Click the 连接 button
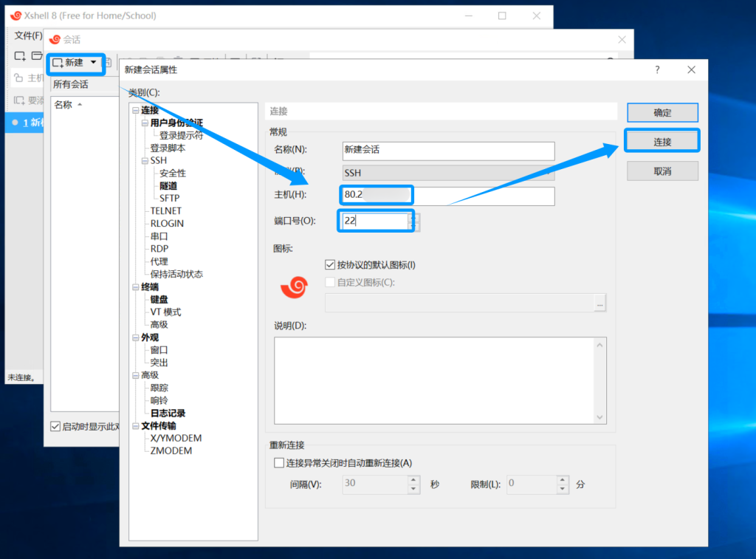The width and height of the screenshot is (756, 559). pos(661,141)
